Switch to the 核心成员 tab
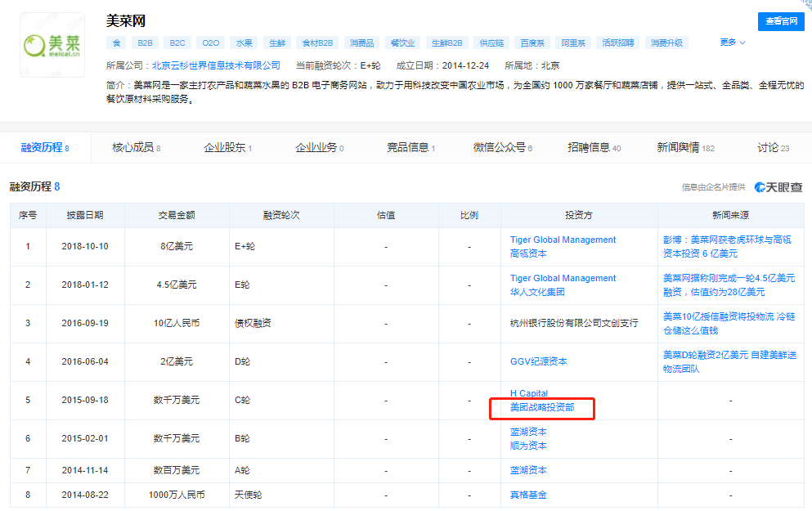The height and width of the screenshot is (511, 812). [x=137, y=147]
